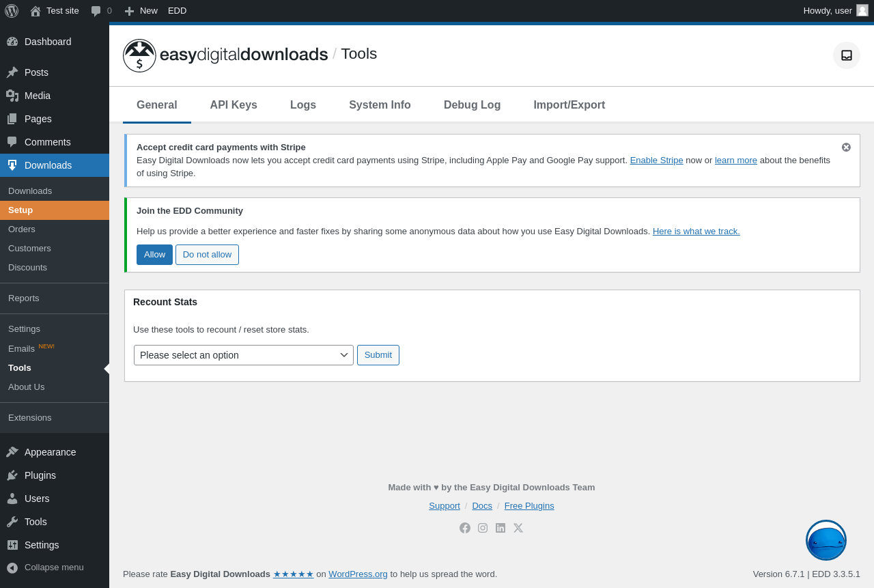Dismiss the Stripe notice with the X icon

tap(846, 148)
